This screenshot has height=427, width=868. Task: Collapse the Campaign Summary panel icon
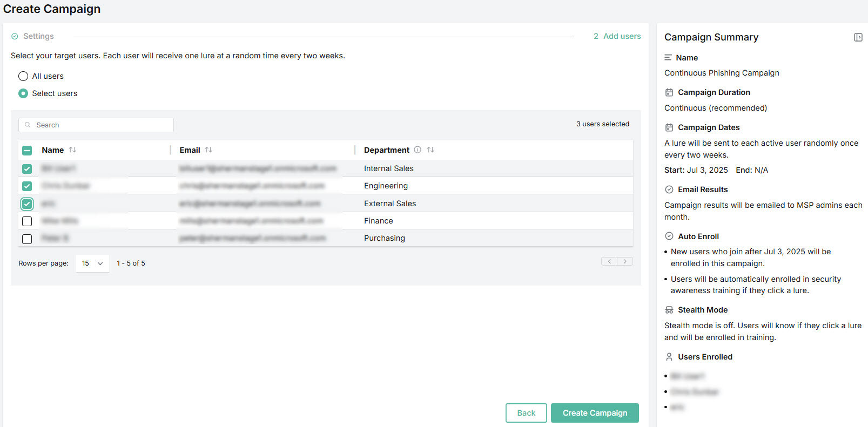tap(858, 37)
